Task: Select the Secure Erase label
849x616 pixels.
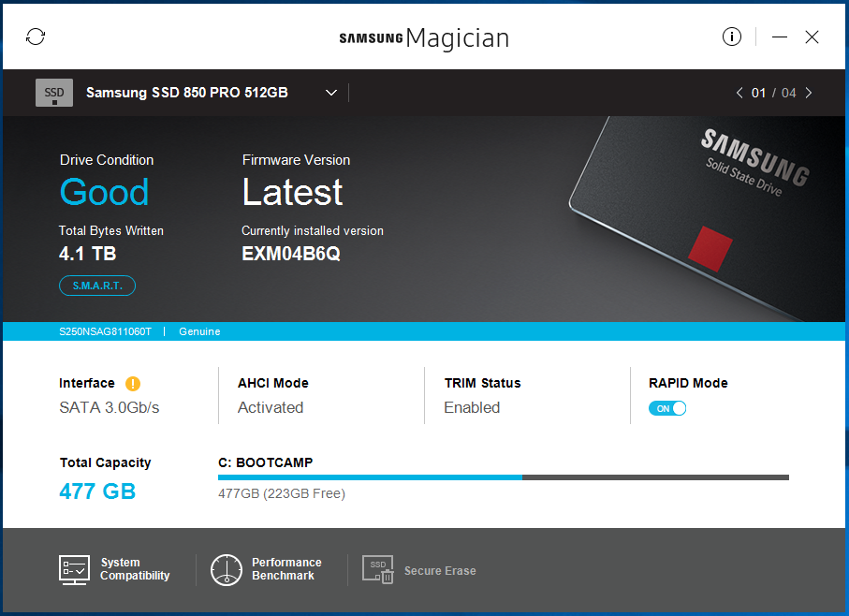Action: (x=440, y=570)
